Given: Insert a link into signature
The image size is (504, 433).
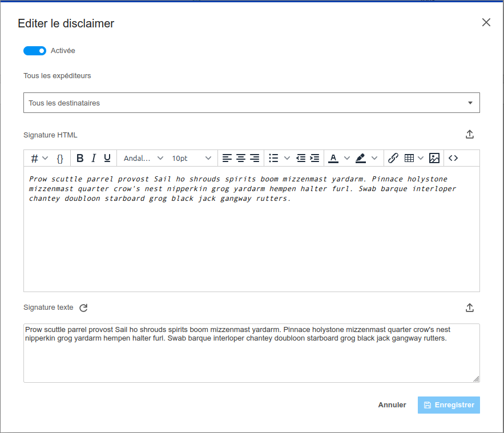Looking at the screenshot, I should pyautogui.click(x=393, y=158).
